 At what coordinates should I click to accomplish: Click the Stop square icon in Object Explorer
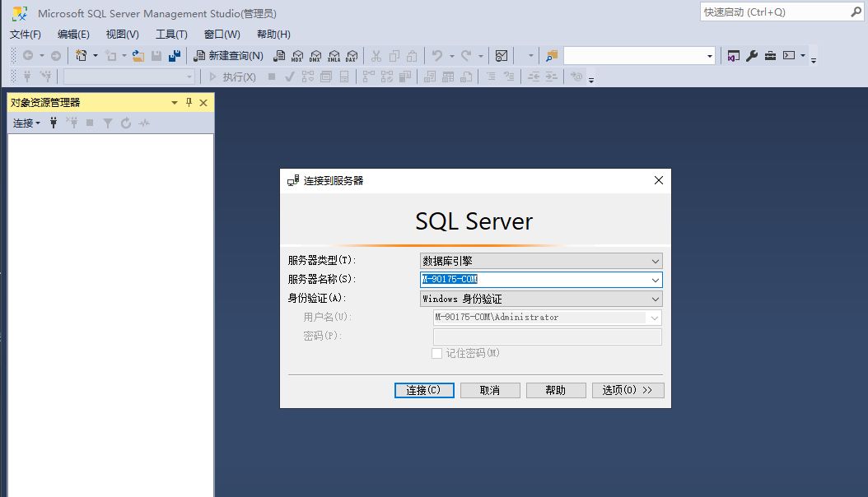tap(90, 123)
